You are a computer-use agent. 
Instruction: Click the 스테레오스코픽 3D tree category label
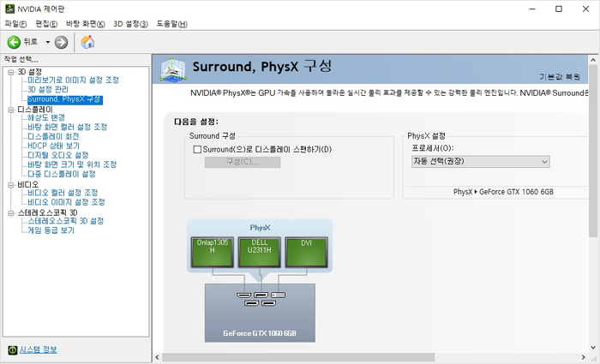click(47, 213)
